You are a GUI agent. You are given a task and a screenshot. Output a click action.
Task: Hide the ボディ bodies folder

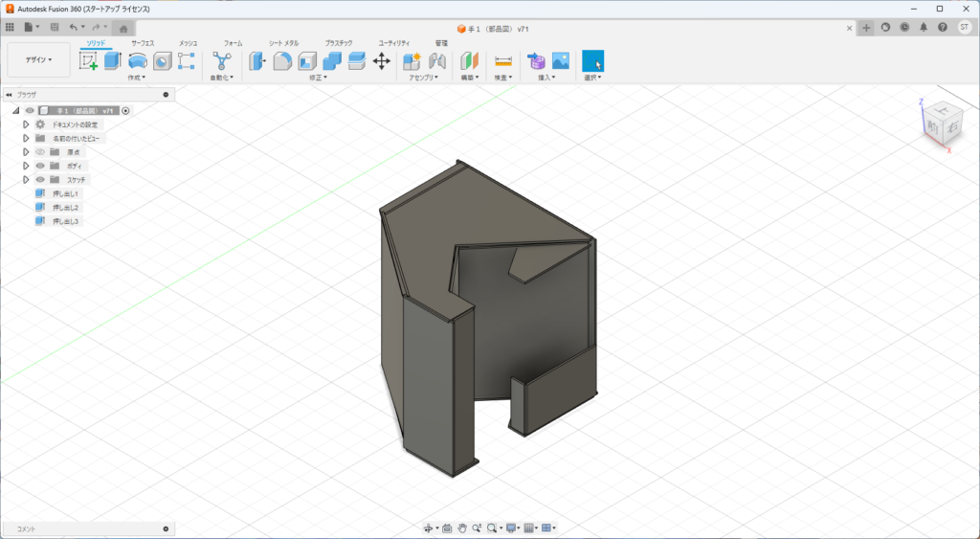[x=40, y=166]
